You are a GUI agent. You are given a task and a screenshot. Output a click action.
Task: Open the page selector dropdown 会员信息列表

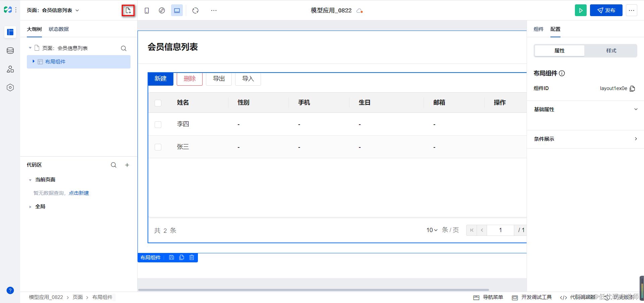[x=53, y=10]
